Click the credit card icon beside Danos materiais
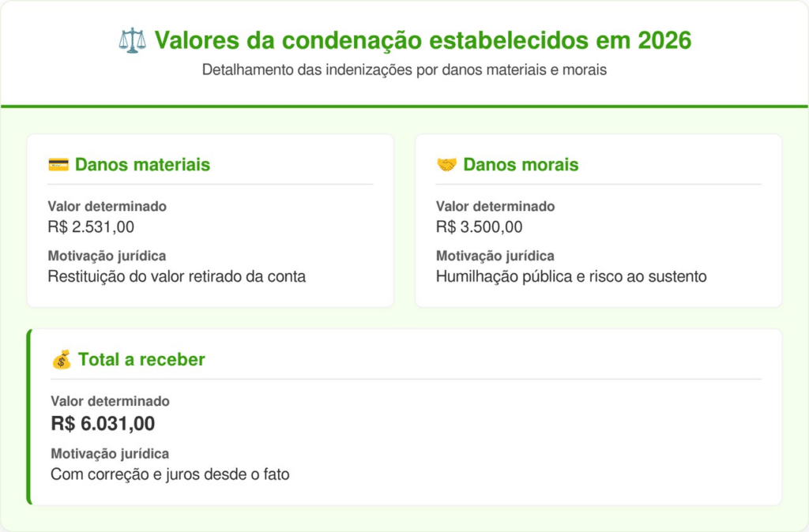This screenshot has width=809, height=532. coord(58,165)
